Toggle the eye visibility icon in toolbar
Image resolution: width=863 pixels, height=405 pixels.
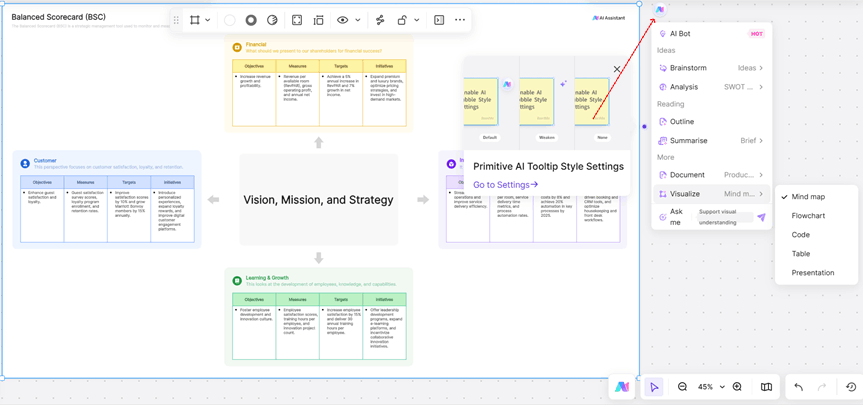pos(343,20)
